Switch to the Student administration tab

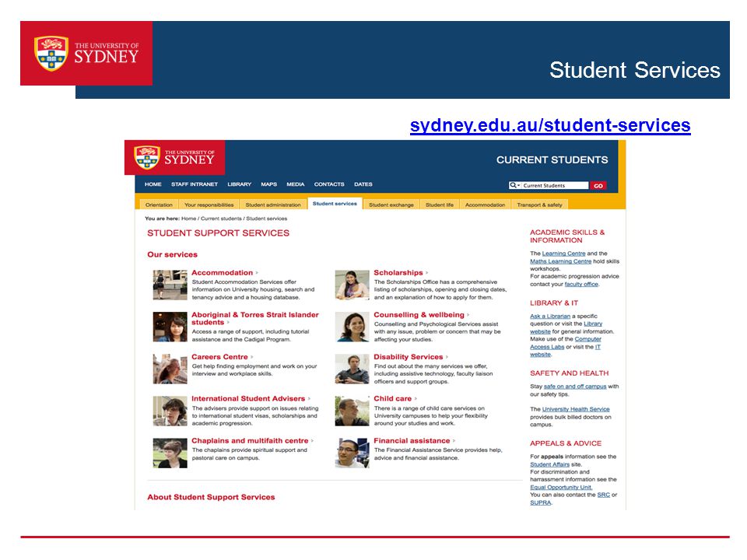pyautogui.click(x=273, y=205)
